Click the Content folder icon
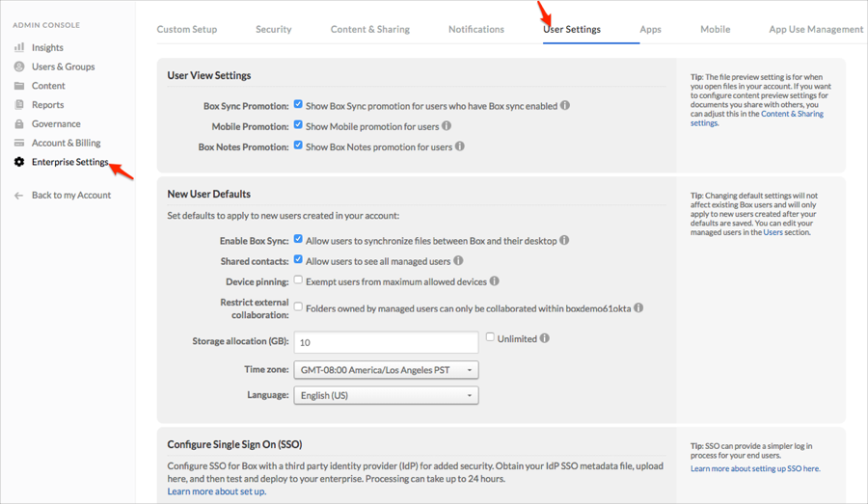Screen dimensions: 868x504 pos(19,86)
